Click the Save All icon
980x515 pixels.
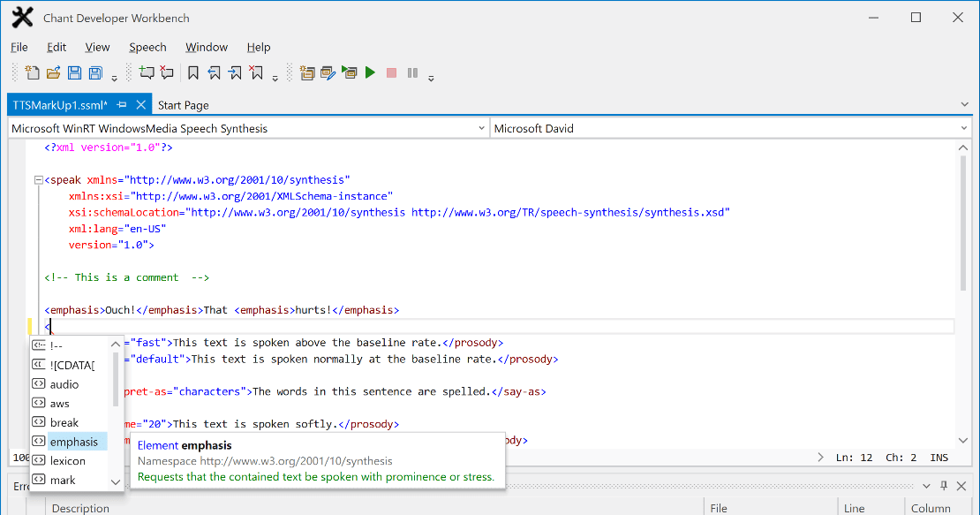95,73
